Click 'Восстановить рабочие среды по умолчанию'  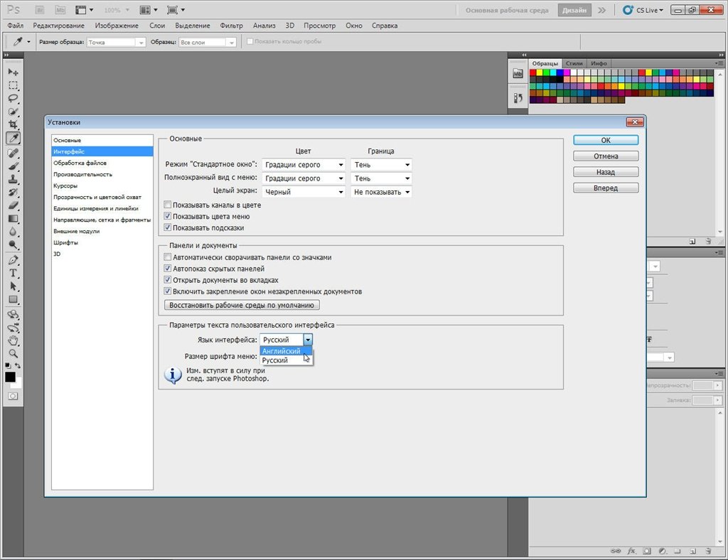tap(242, 305)
